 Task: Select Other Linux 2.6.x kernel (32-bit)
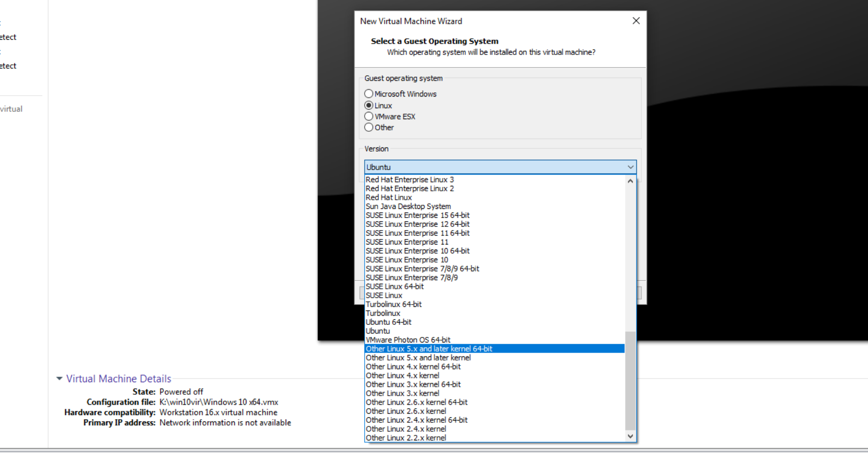click(x=495, y=411)
